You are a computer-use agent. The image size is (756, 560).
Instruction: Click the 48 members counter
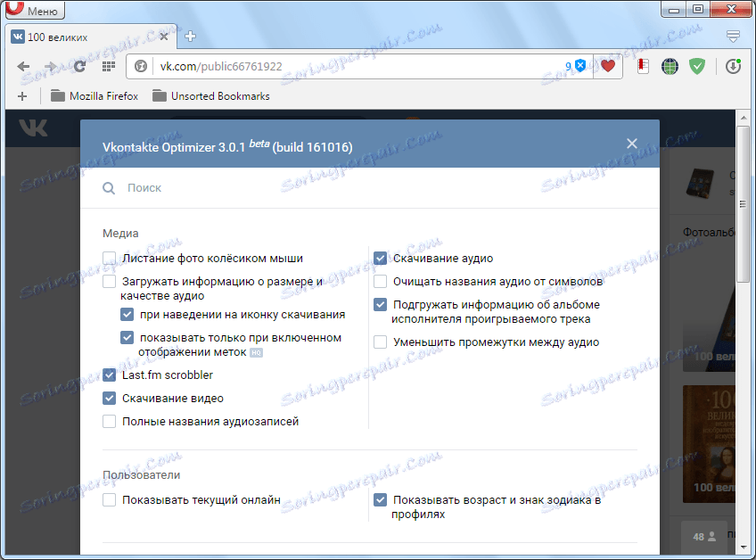click(x=704, y=536)
